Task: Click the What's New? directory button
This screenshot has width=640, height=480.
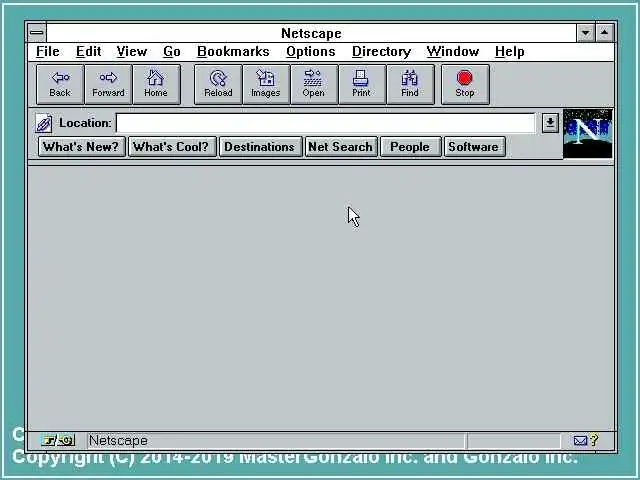Action: tap(81, 147)
